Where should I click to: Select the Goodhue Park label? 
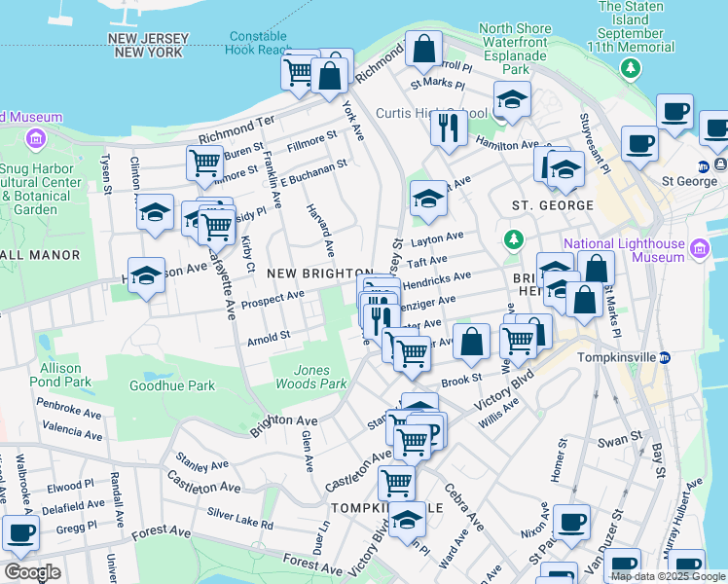click(x=172, y=385)
